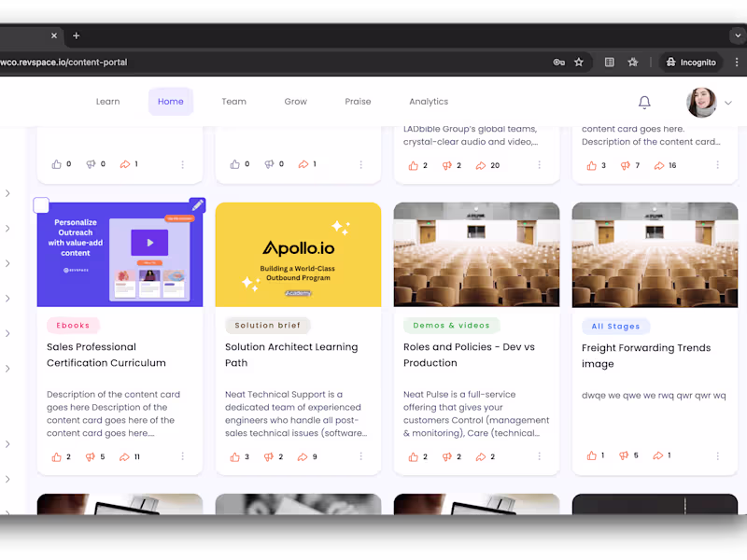The height and width of the screenshot is (560, 747).
Task: Open the auditorium thumbnail on Freight Forwarding card
Action: coord(655,255)
